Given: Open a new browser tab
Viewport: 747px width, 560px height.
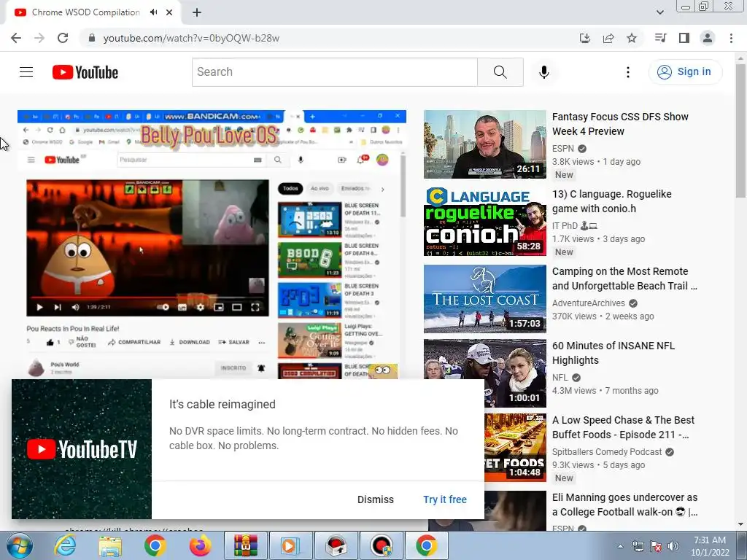Looking at the screenshot, I should tap(197, 12).
